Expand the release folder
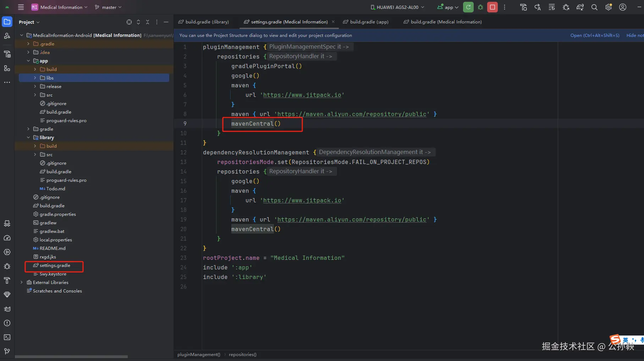The image size is (644, 361). [x=35, y=86]
